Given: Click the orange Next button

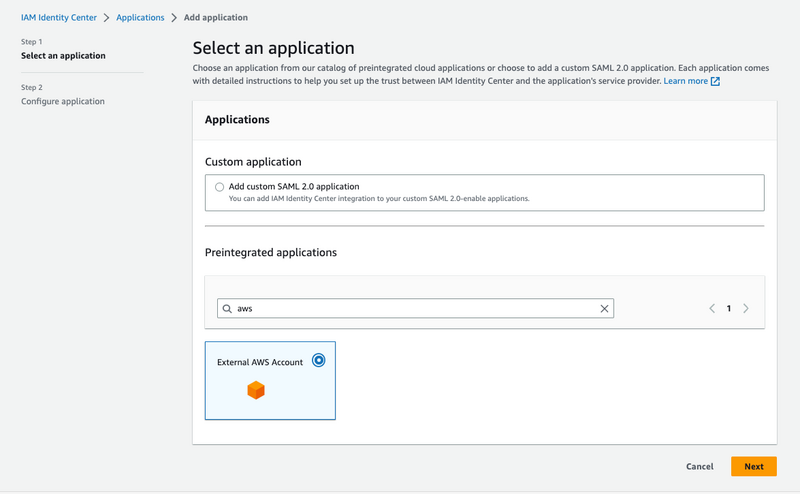Looking at the screenshot, I should [754, 466].
